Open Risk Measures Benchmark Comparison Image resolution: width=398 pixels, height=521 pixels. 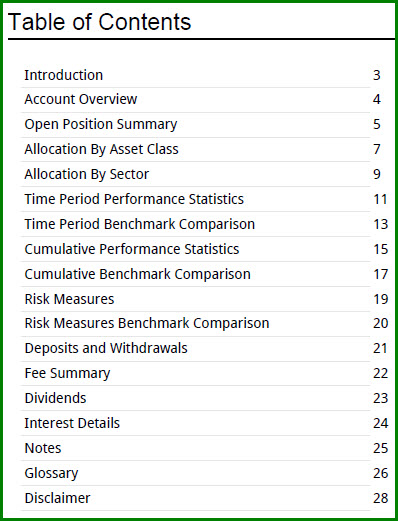pos(147,323)
